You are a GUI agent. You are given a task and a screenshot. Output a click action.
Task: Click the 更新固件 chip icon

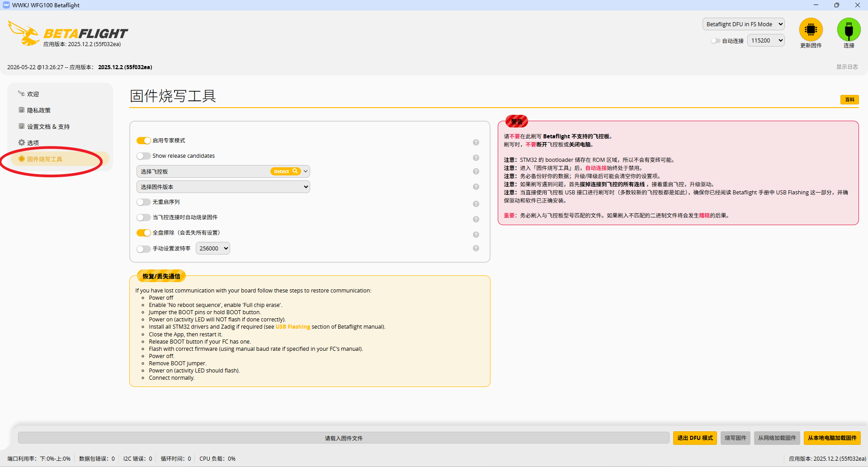click(x=811, y=29)
